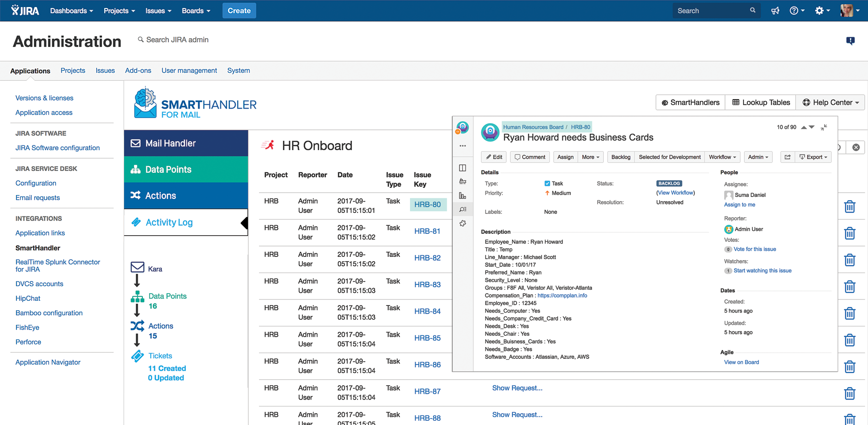Click the Lookup Tables button
Screen dimensions: 868x425
pyautogui.click(x=760, y=102)
